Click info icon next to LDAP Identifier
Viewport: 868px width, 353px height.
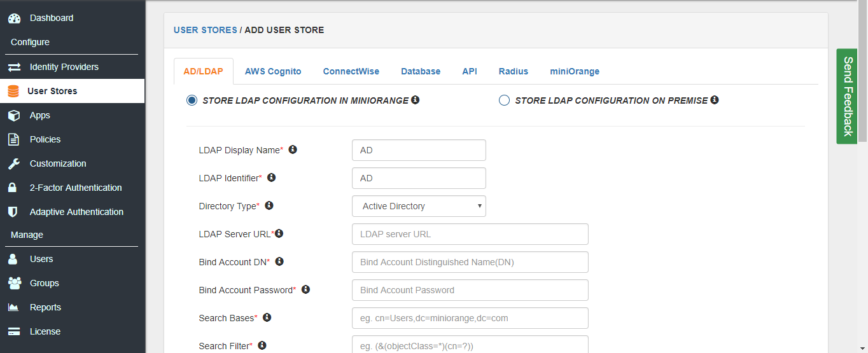(x=271, y=177)
